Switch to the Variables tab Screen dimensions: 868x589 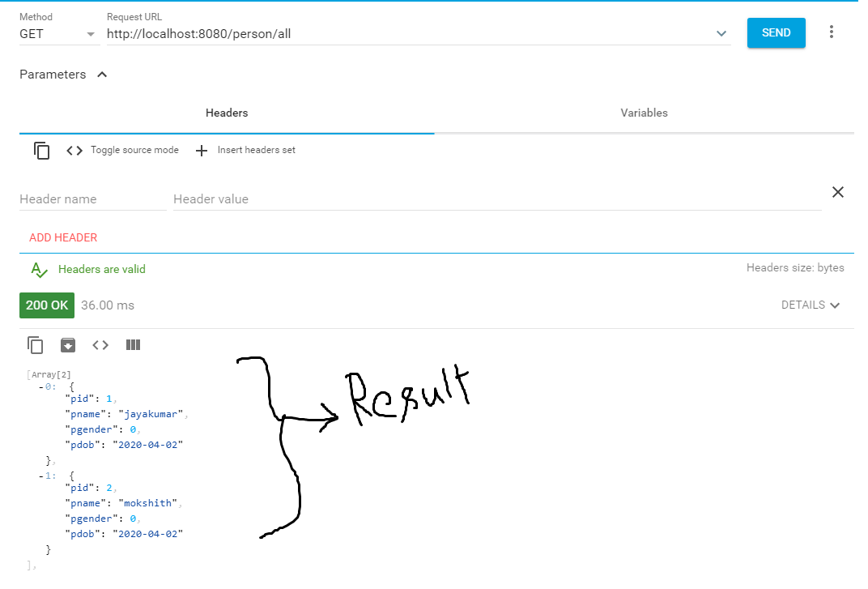point(643,113)
